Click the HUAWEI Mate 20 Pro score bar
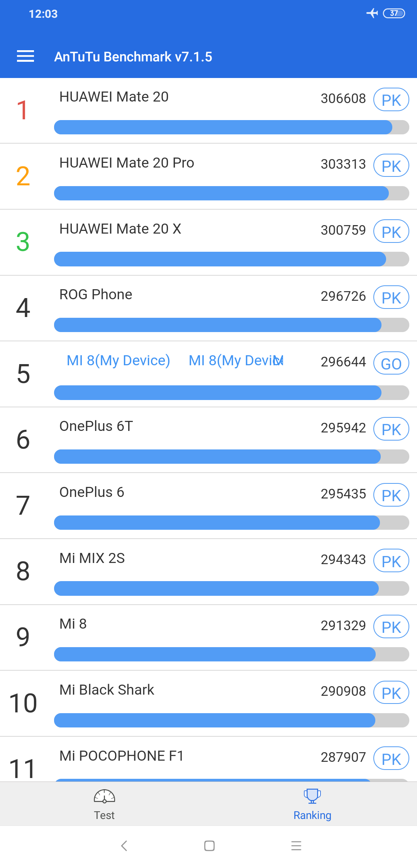This screenshot has height=868, width=417. point(232,193)
